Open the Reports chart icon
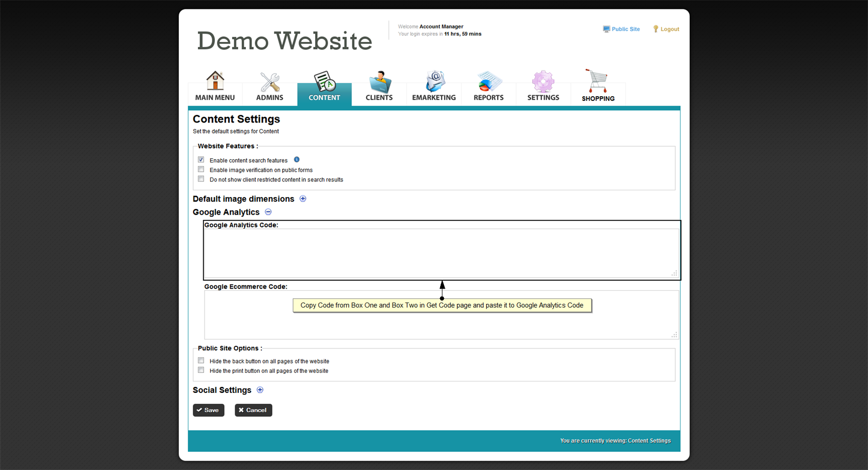 tap(488, 82)
